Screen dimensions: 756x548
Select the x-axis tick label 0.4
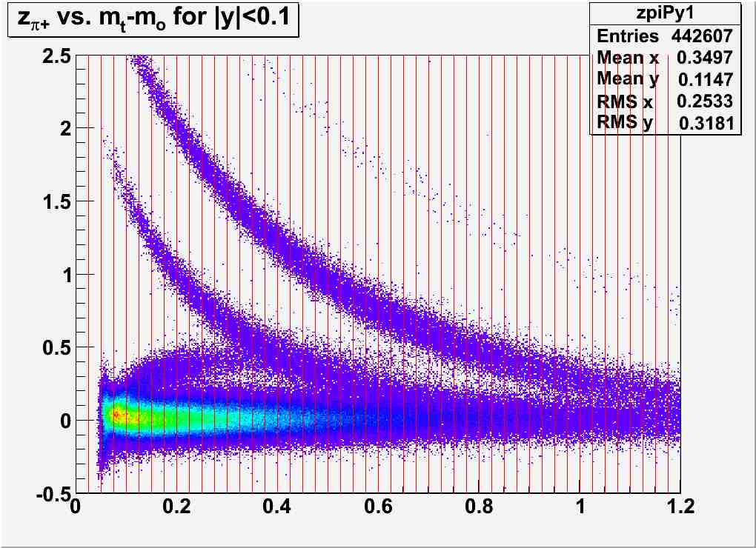pyautogui.click(x=276, y=507)
